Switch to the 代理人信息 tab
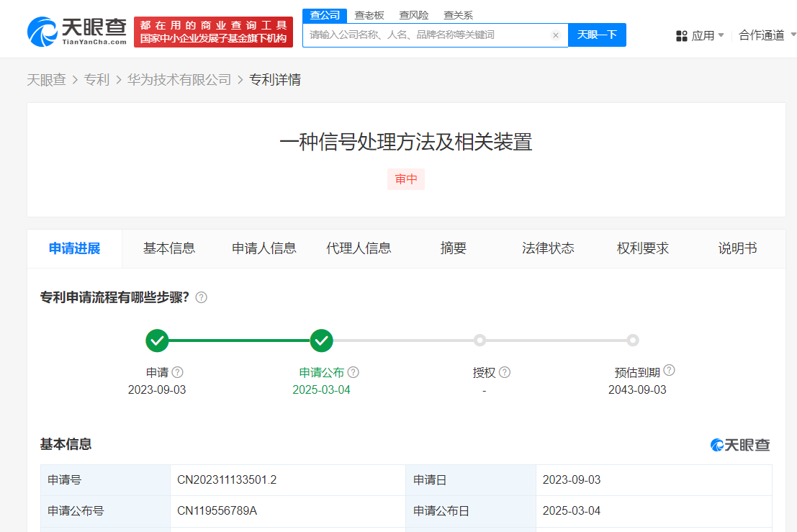797x532 pixels. coord(359,248)
